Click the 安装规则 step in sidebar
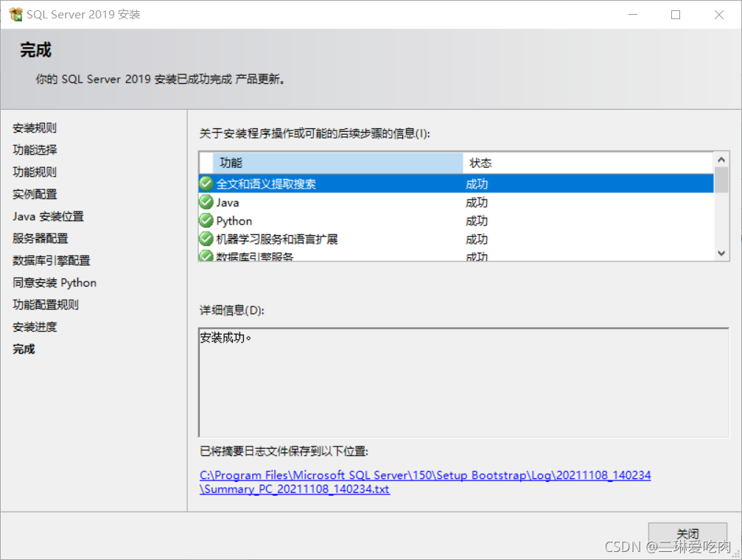 click(35, 127)
